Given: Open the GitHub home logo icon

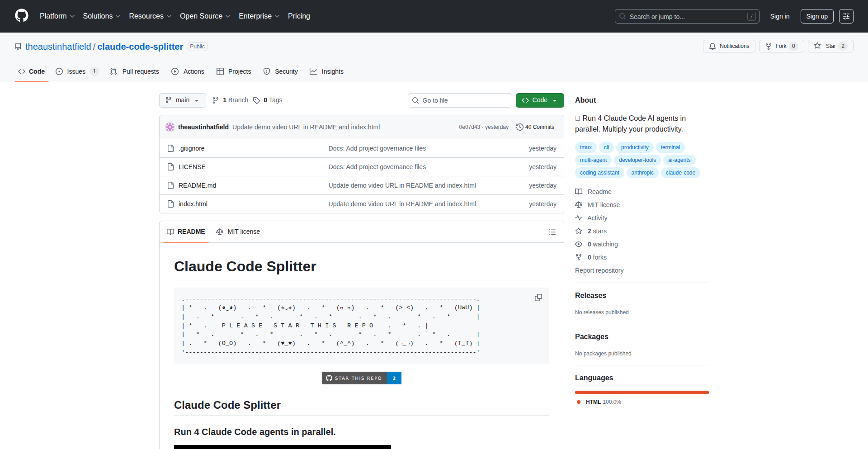Looking at the screenshot, I should (21, 16).
